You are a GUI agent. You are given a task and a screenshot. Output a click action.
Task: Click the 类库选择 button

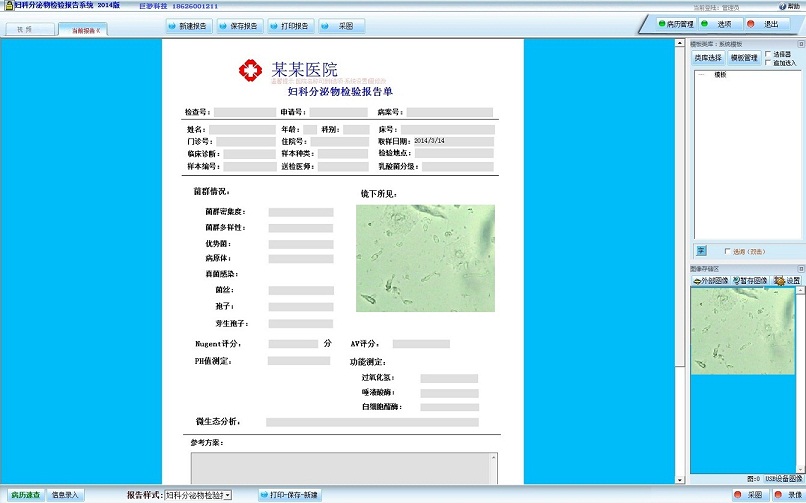pyautogui.click(x=708, y=58)
